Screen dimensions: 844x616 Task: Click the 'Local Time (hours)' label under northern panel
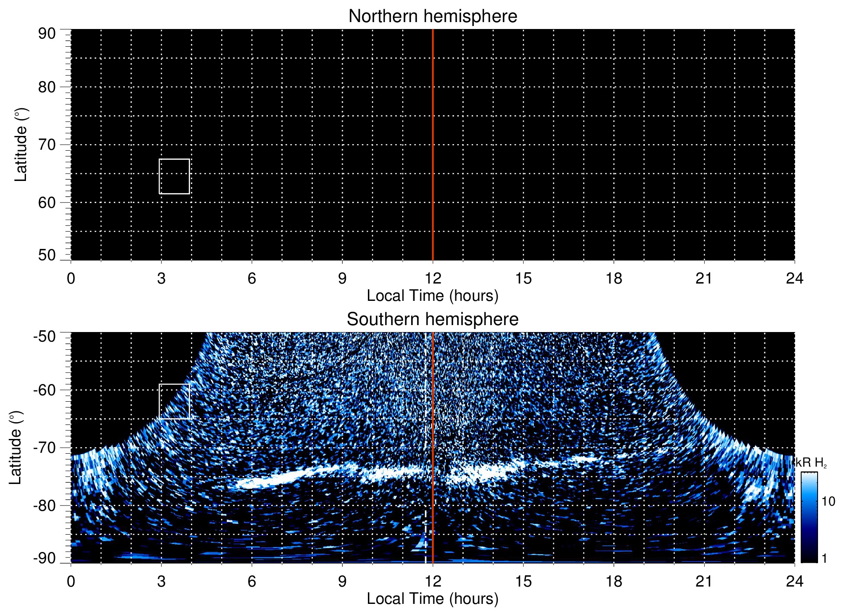pyautogui.click(x=432, y=296)
